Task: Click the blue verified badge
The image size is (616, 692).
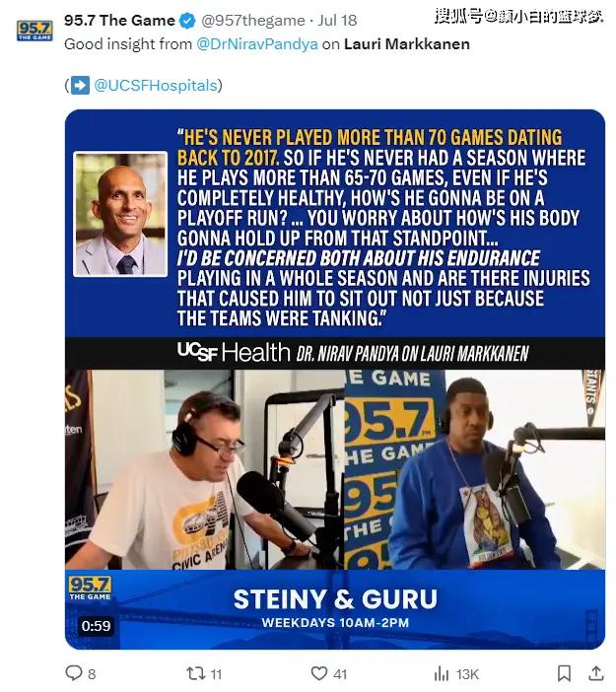Action: coord(187,21)
